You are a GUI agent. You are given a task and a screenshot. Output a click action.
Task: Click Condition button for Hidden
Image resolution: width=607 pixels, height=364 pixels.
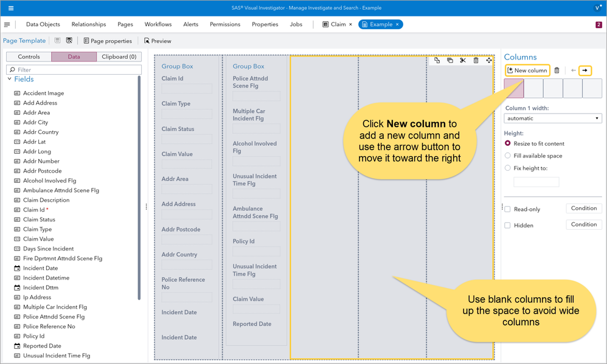tap(584, 224)
